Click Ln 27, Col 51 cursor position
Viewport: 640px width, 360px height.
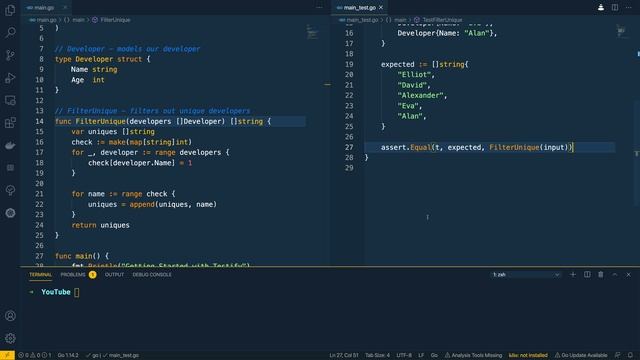tap(344, 355)
